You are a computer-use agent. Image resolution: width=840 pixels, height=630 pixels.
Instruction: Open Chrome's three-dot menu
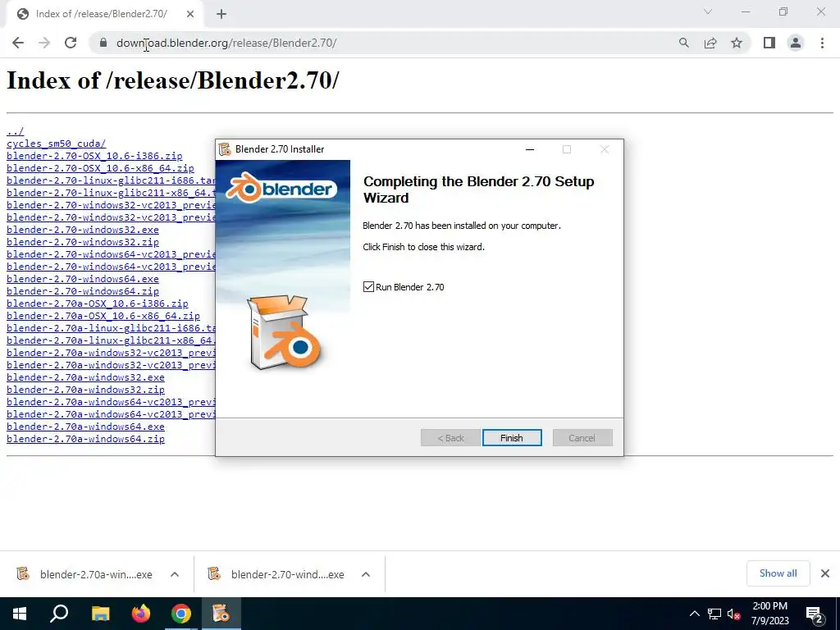pyautogui.click(x=822, y=43)
